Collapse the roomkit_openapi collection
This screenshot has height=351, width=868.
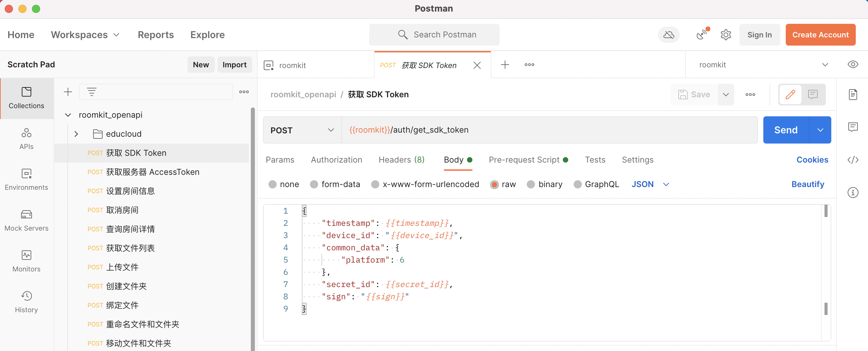[x=68, y=115]
